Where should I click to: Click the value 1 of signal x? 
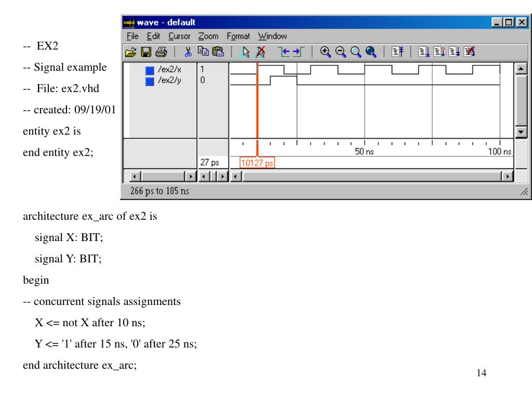click(202, 69)
